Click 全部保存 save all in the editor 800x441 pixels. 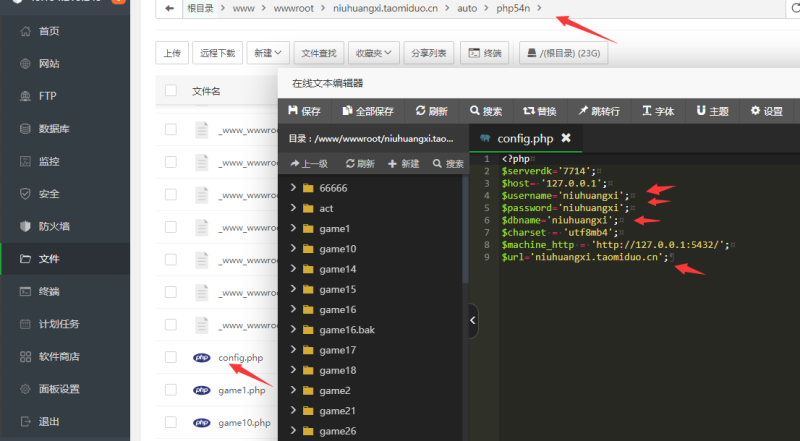[368, 111]
